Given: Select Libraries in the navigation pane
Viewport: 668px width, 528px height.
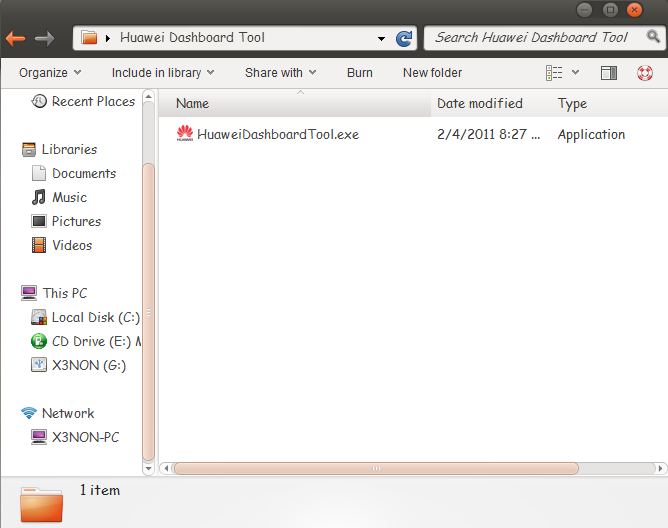Looking at the screenshot, I should coord(69,150).
